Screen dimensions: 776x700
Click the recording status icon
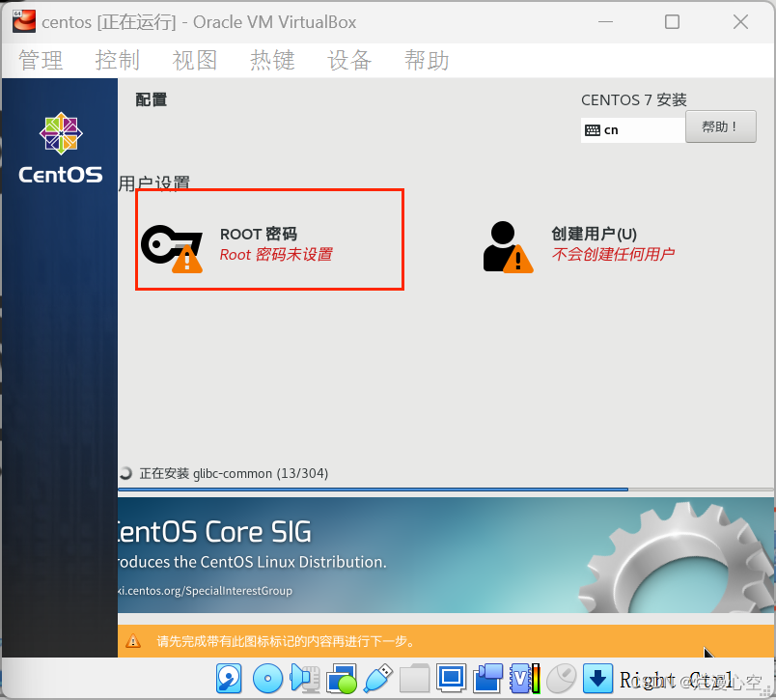pos(488,678)
